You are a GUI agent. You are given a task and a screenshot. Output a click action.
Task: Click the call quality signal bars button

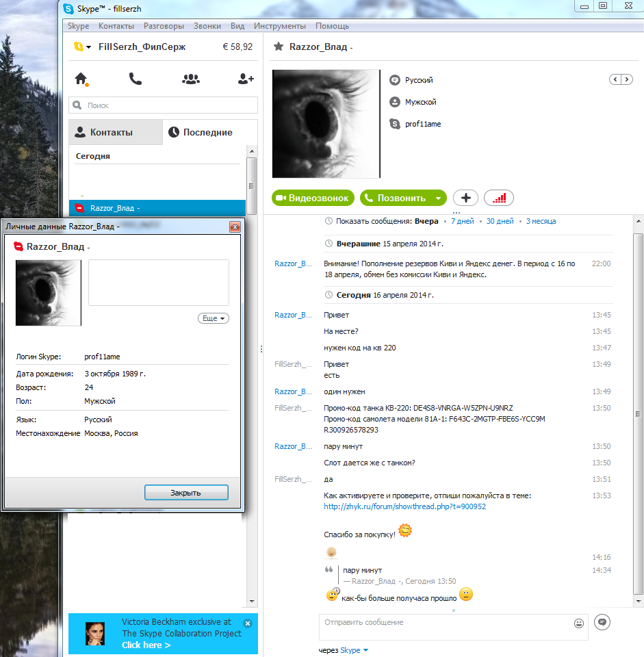click(x=499, y=198)
